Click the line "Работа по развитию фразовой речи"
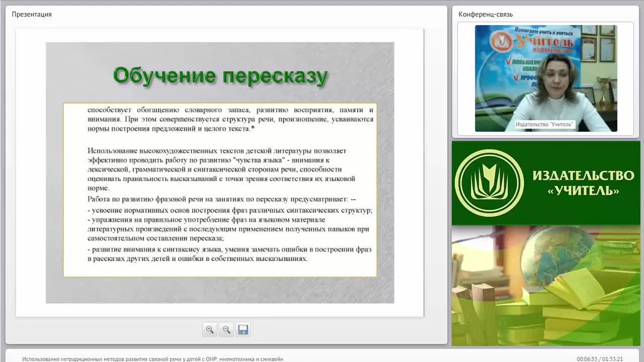This screenshot has height=362, width=644. [x=222, y=199]
